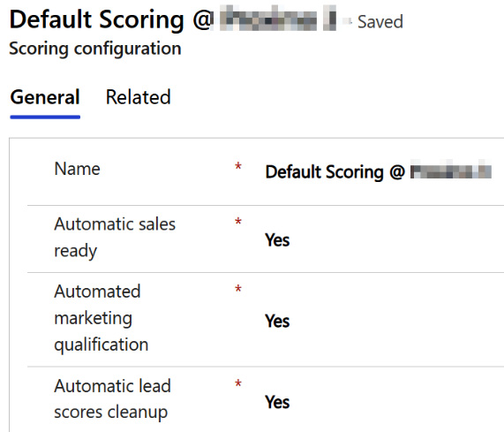
Task: Select the blurred text inside the Name field
Action: pos(451,170)
